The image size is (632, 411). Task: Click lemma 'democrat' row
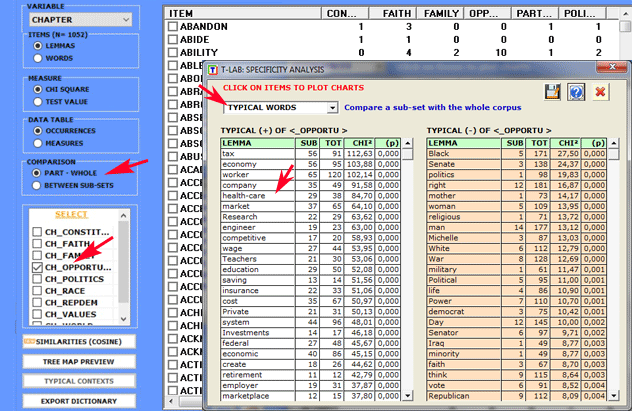[x=464, y=311]
